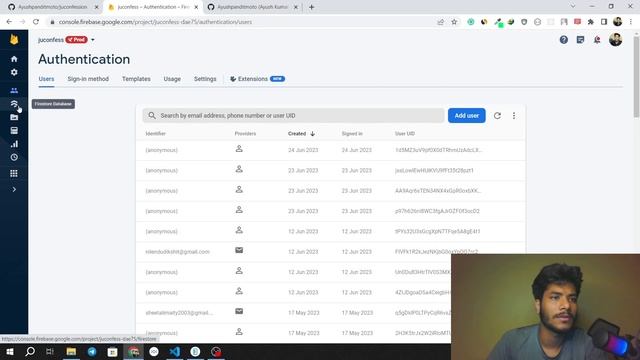Open Visual Studio Code from taskbar
This screenshot has width=640, height=360.
click(x=175, y=351)
